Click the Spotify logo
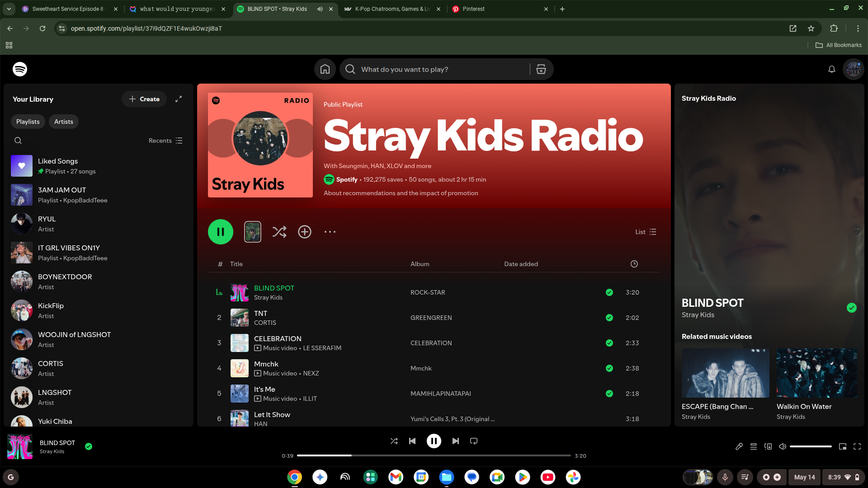Viewport: 868px width, 488px height. pyautogui.click(x=20, y=69)
